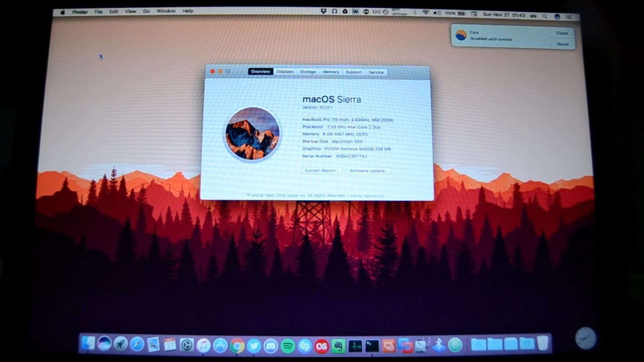
Task: Click the Bluetooth icon in menu bar
Action: tap(415, 13)
